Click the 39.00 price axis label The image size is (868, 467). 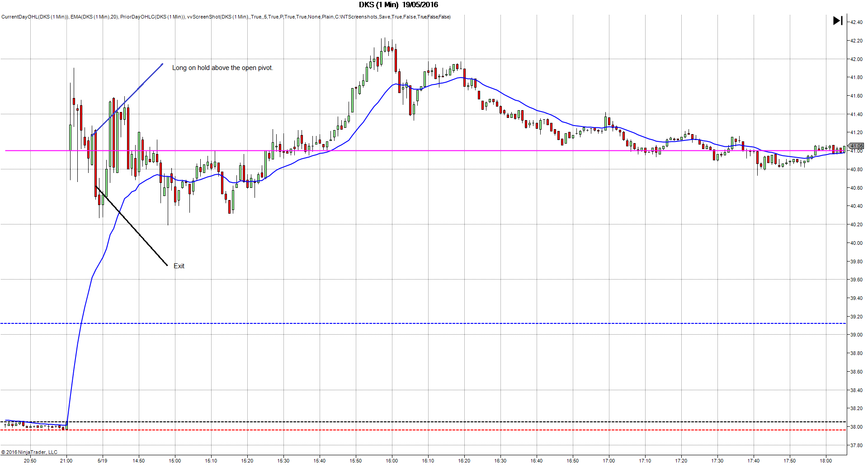(856, 335)
